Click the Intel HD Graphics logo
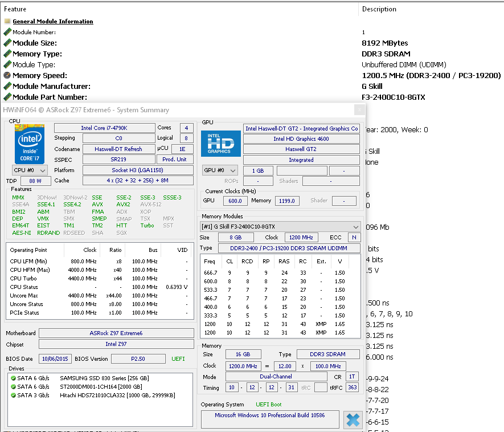The image size is (504, 432). tap(220, 144)
